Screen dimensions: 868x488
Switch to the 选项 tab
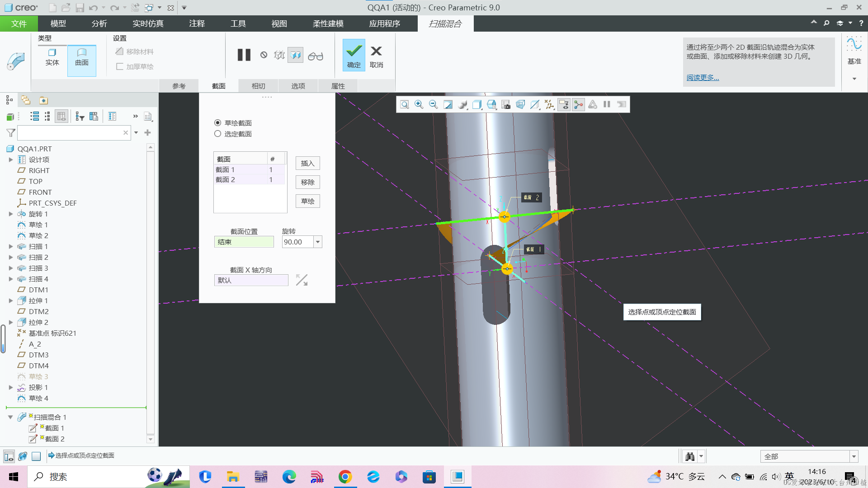coord(299,86)
